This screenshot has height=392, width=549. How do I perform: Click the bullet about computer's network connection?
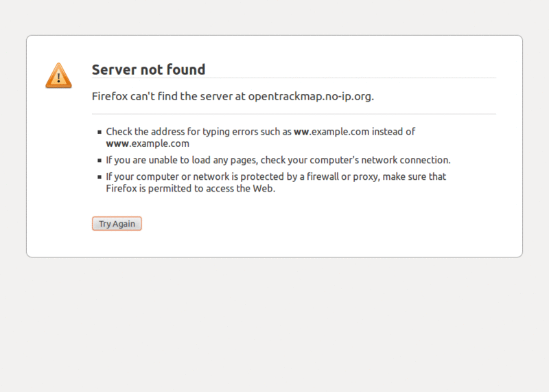278,160
